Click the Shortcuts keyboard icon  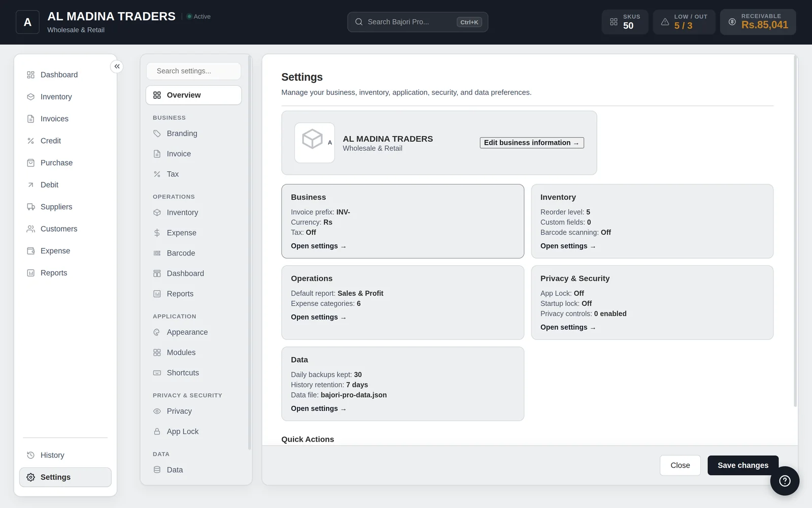point(157,373)
